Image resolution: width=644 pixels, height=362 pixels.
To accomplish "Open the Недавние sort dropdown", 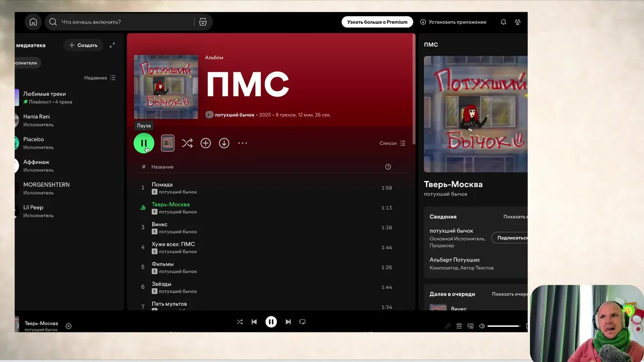I will 100,78.
